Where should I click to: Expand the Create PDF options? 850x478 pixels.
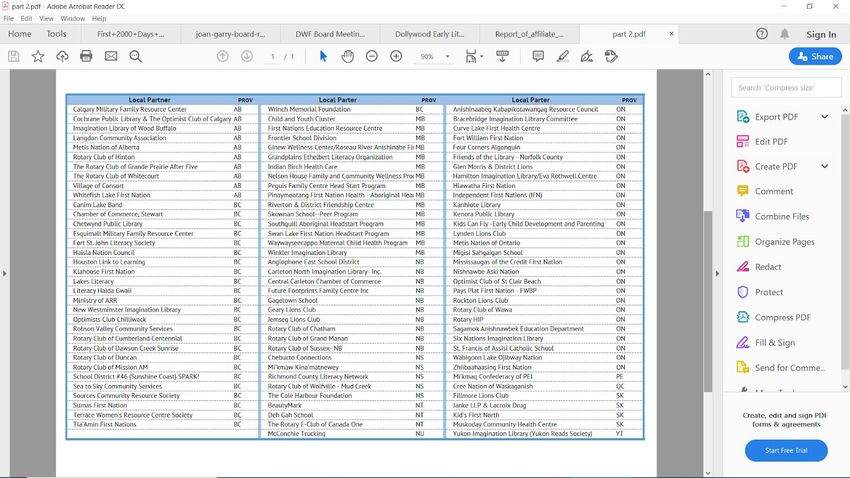pos(825,166)
